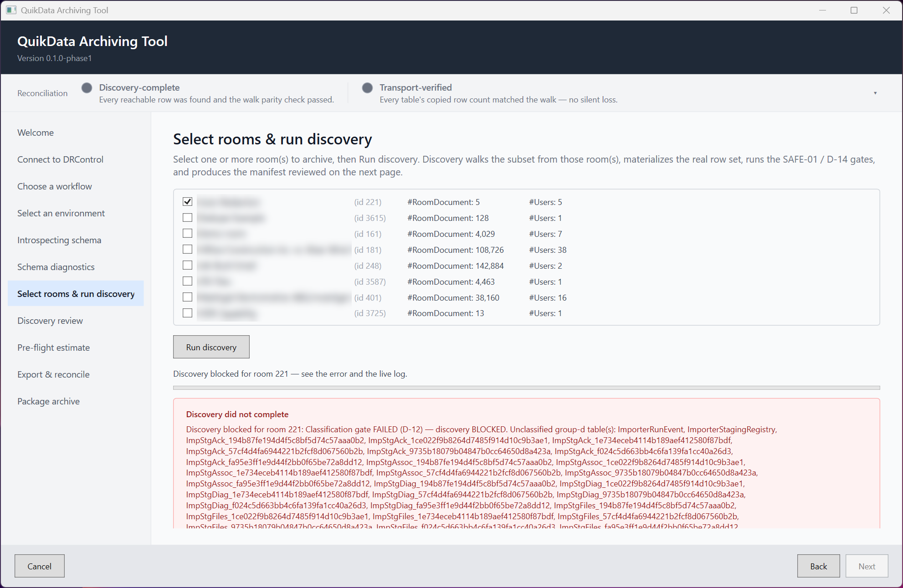Click 'Version 0.1.0-phase1' label
The height and width of the screenshot is (588, 903).
pyautogui.click(x=55, y=58)
